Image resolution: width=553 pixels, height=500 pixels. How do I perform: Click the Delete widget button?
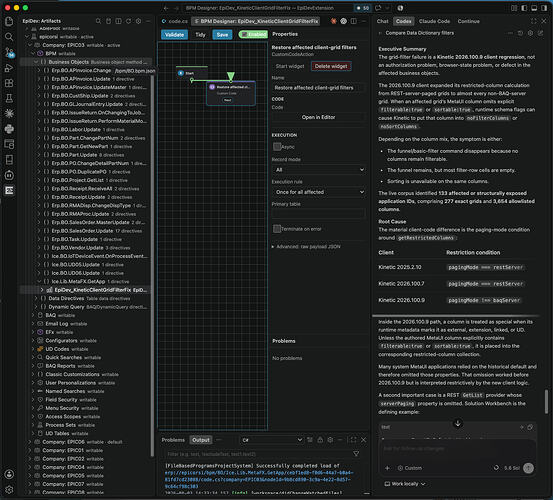[331, 66]
